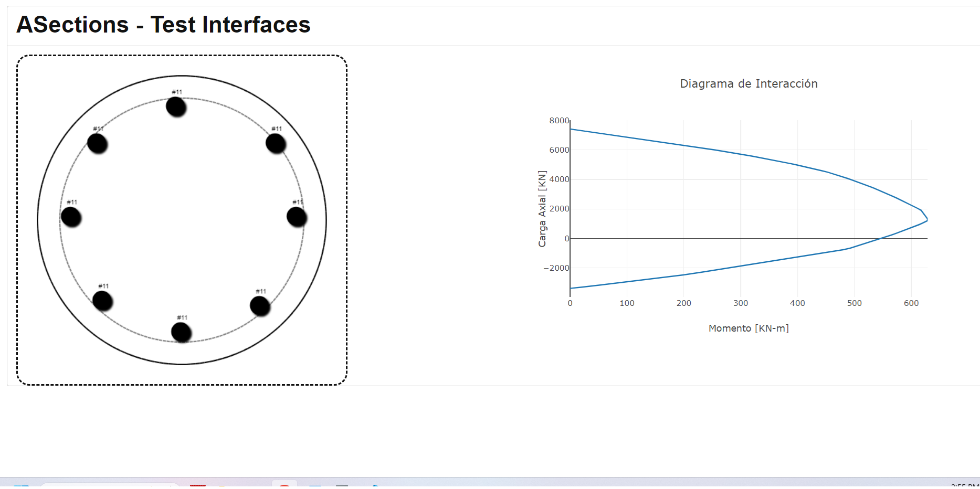
Task: Select the lower-right #11 rebar
Action: 260,306
